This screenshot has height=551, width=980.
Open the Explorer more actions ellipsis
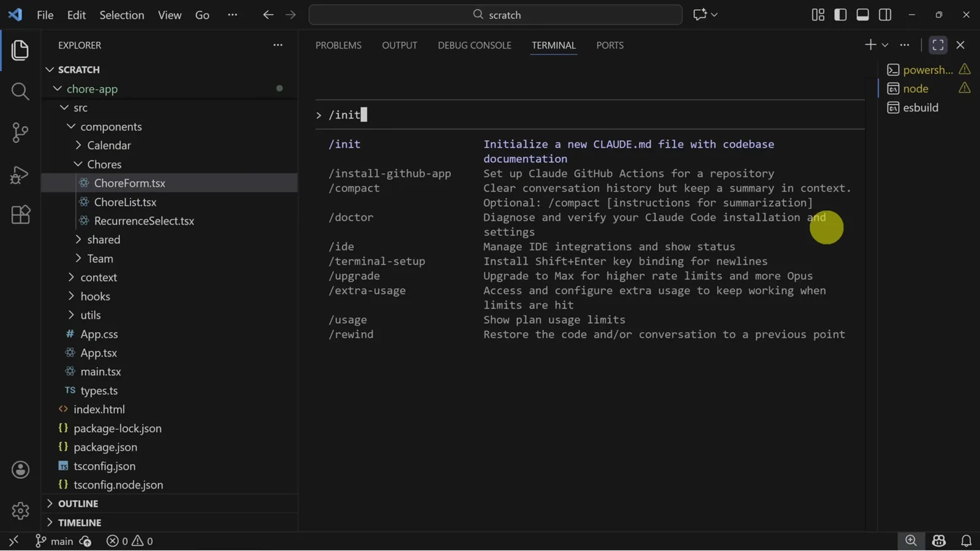click(x=278, y=45)
